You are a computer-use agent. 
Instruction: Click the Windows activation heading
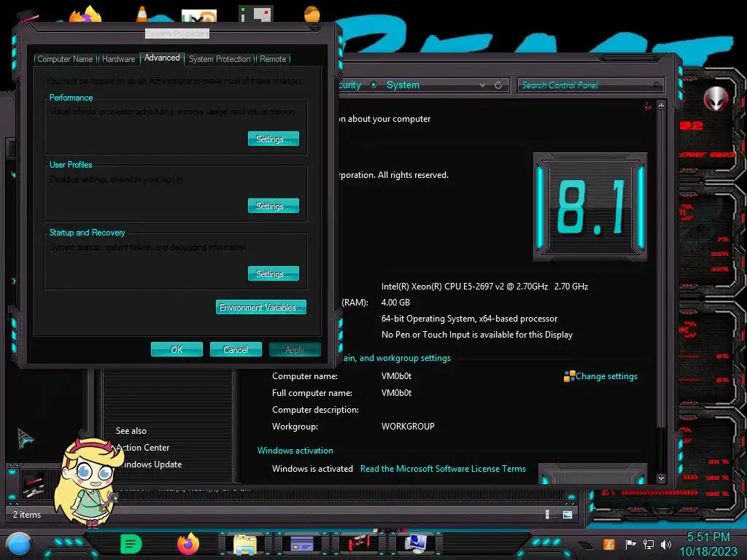295,451
